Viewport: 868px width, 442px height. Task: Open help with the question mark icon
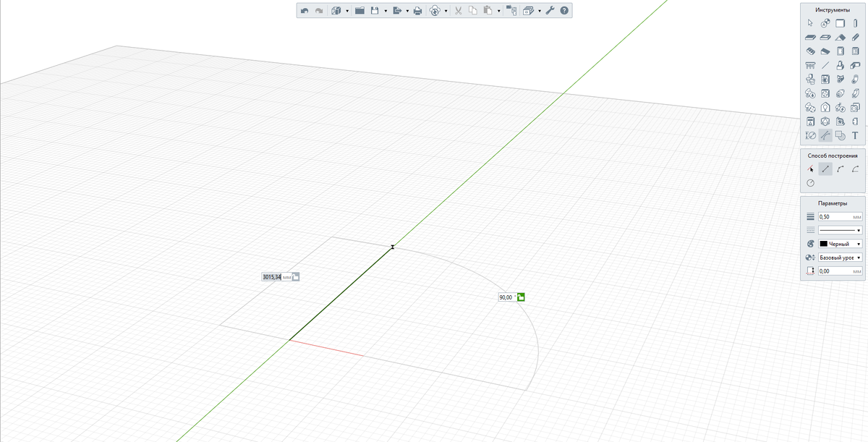pos(564,11)
